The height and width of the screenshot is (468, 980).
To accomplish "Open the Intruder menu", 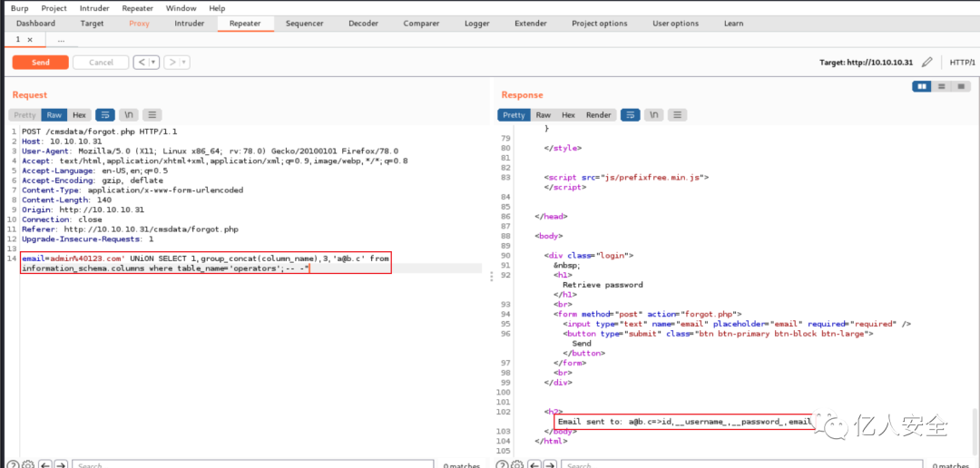I will coord(94,8).
